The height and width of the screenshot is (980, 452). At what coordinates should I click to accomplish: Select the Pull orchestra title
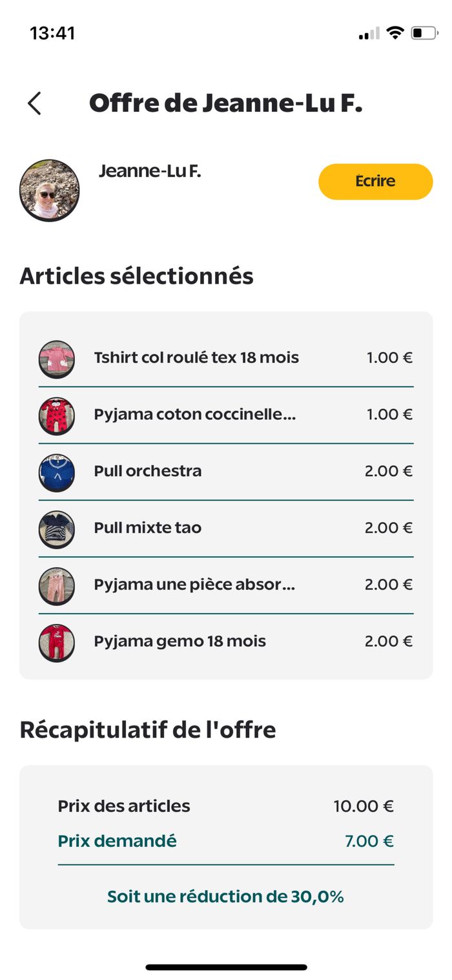(148, 472)
